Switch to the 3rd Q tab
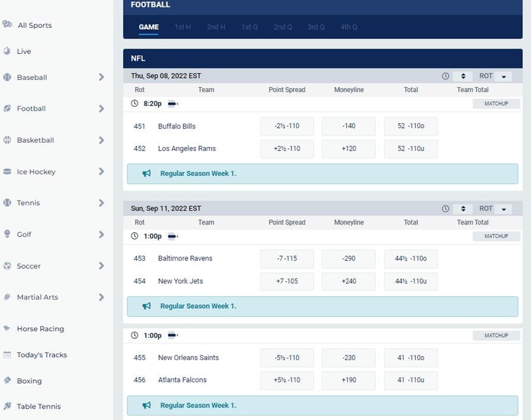 pos(316,27)
